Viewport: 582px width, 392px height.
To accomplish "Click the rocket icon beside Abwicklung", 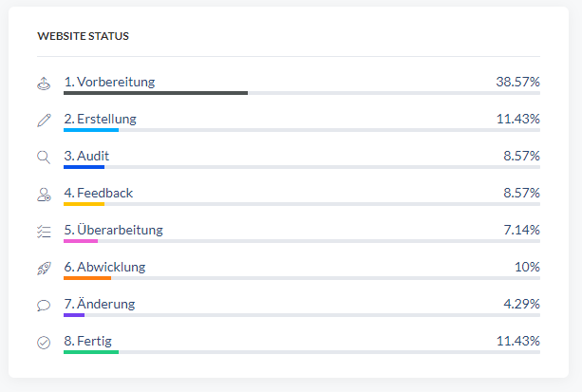I will 43,268.
